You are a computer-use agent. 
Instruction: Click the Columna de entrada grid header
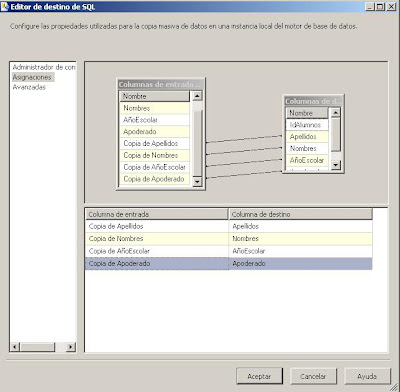pyautogui.click(x=157, y=214)
